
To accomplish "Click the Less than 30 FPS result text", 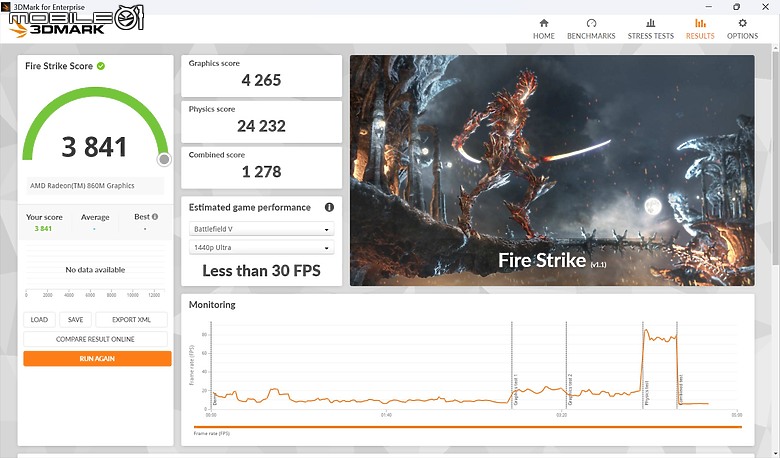I will click(x=261, y=271).
